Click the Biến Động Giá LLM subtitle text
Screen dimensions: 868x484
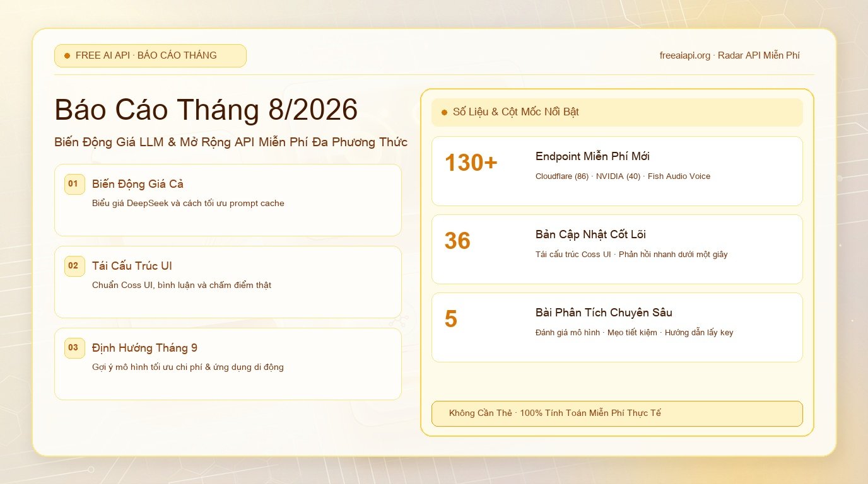click(x=231, y=142)
